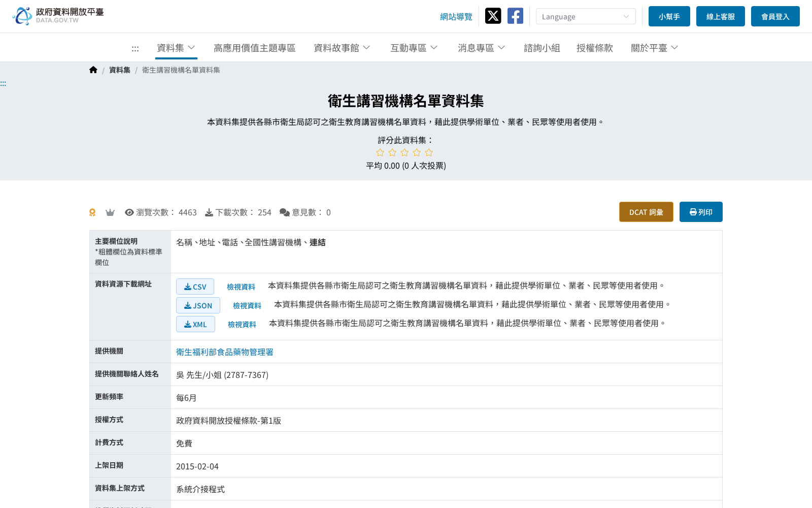Rate dataset with the fourth star
Viewport: 812px width, 508px height.
(417, 152)
